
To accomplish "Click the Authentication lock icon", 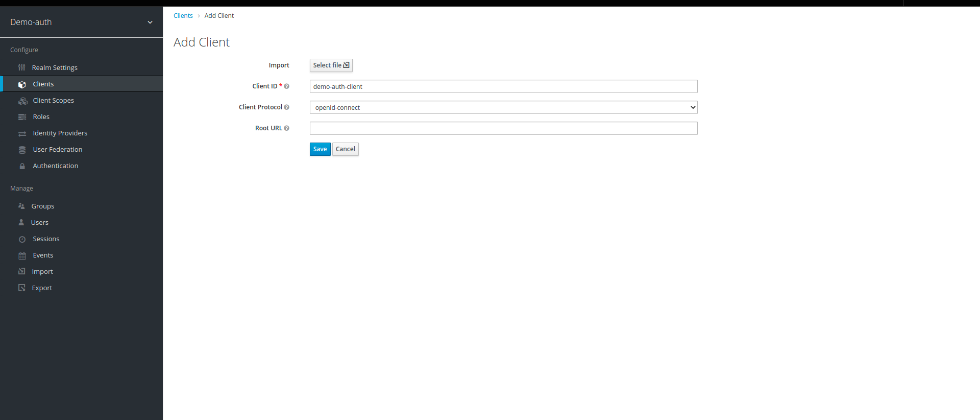I will (x=22, y=166).
